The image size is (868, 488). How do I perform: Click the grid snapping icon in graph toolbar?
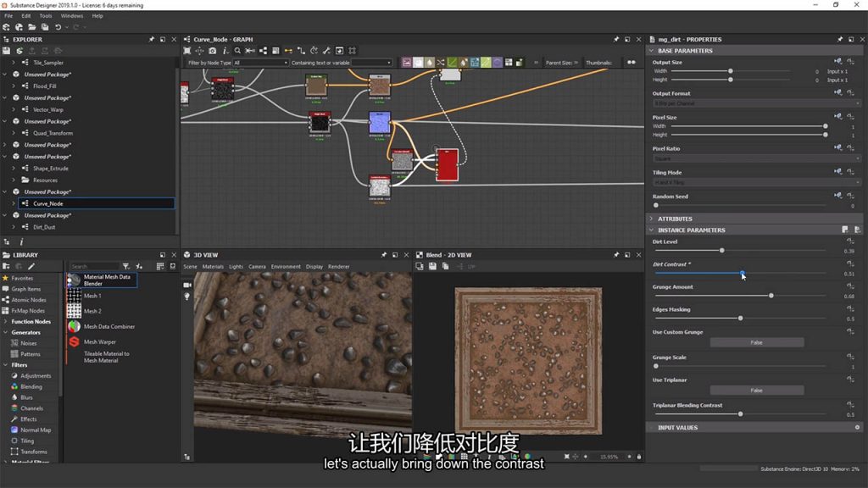(352, 50)
